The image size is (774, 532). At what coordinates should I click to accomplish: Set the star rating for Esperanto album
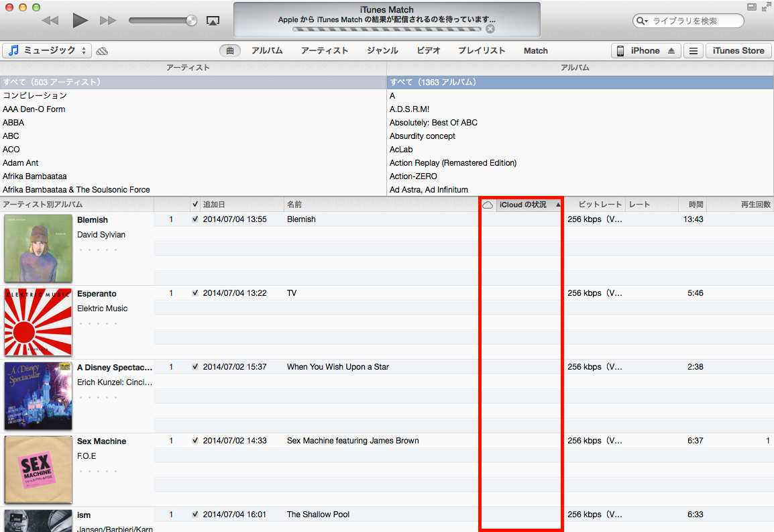click(98, 323)
